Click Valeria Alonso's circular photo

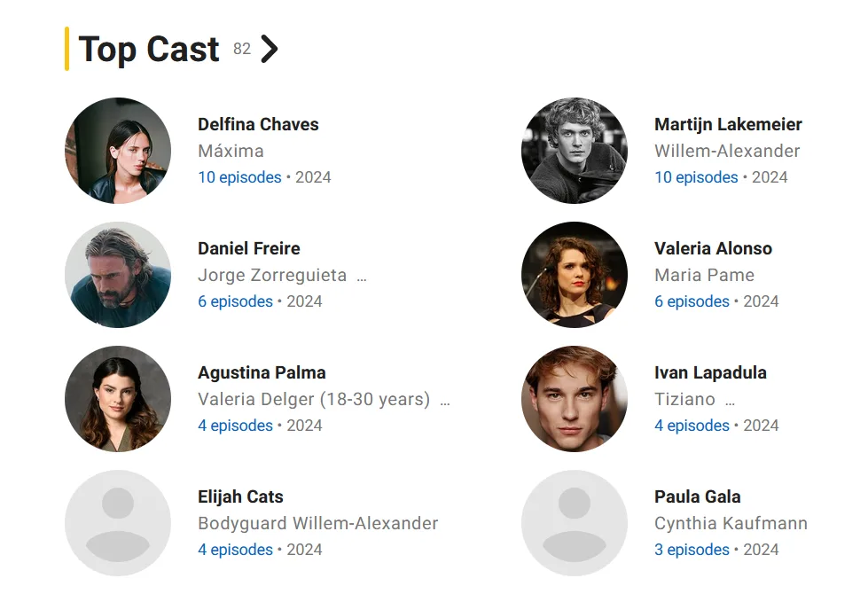[x=575, y=275]
